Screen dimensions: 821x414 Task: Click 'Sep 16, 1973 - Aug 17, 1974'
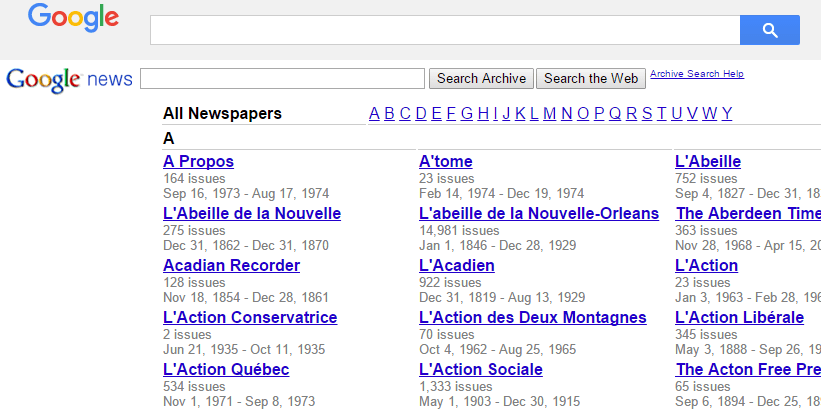coord(246,194)
